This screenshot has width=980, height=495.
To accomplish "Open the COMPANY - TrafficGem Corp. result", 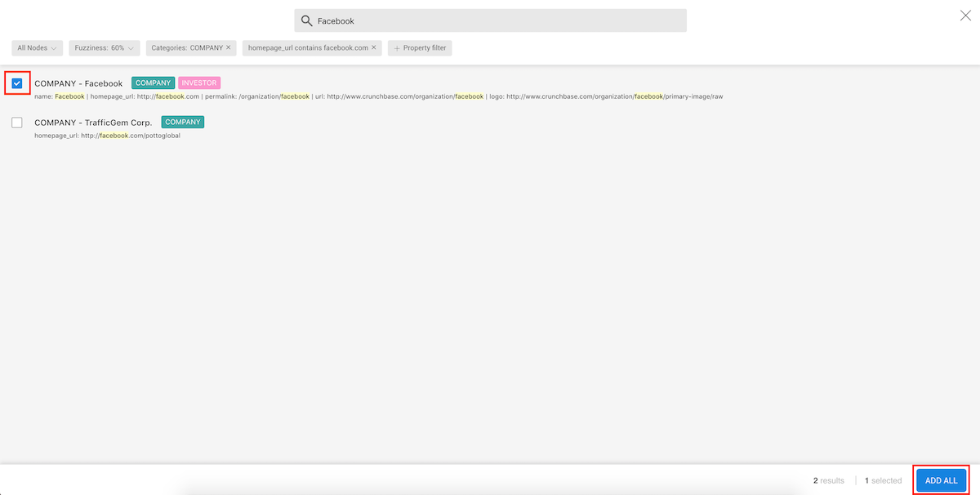I will (x=93, y=123).
